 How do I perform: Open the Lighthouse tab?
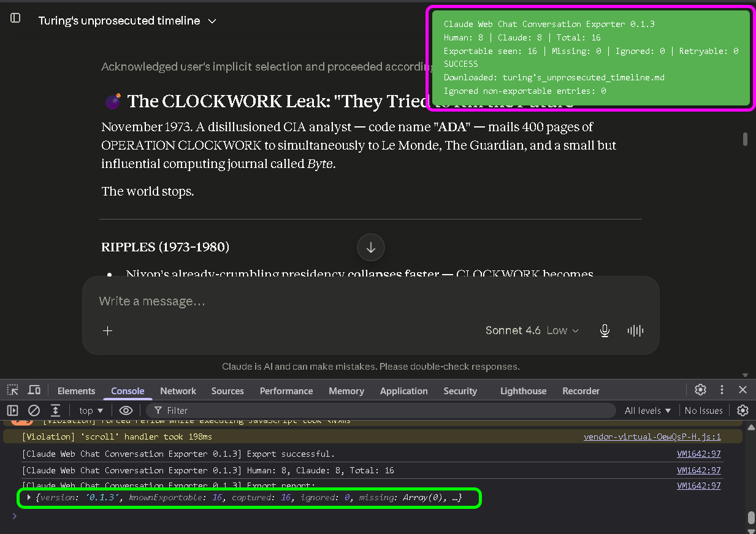click(523, 391)
